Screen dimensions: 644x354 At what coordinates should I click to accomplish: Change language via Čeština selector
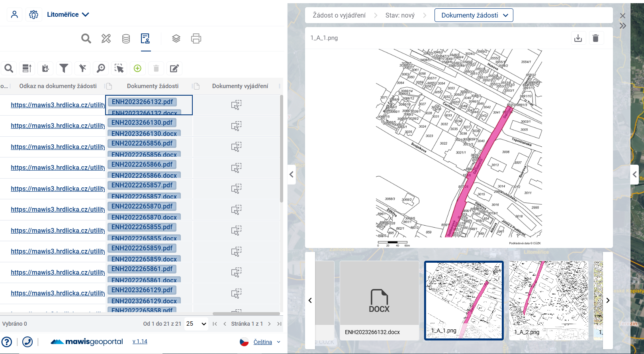point(262,342)
